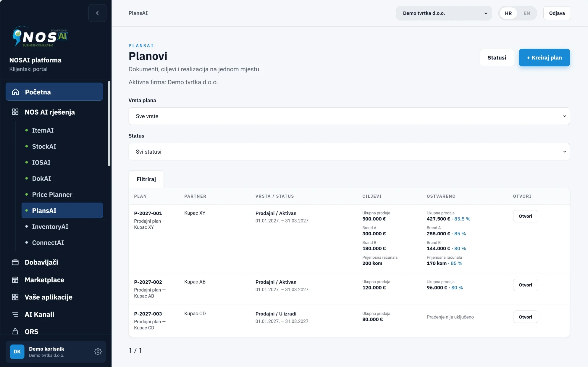
Task: Click the grid icon beside NOS AI rješenja
Action: tap(15, 112)
